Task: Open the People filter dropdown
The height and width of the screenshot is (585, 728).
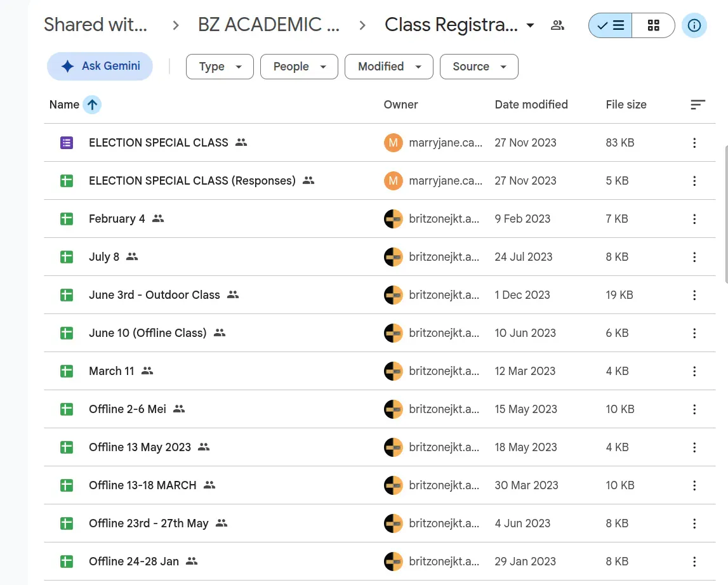Action: point(299,67)
